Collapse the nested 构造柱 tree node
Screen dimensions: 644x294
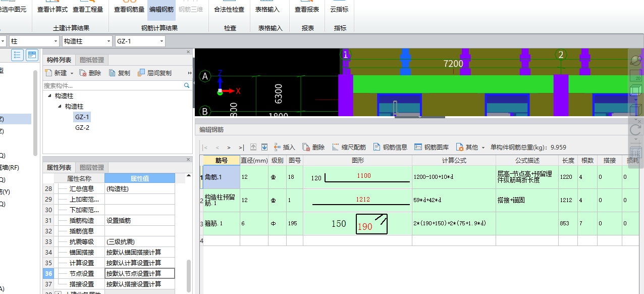point(60,106)
